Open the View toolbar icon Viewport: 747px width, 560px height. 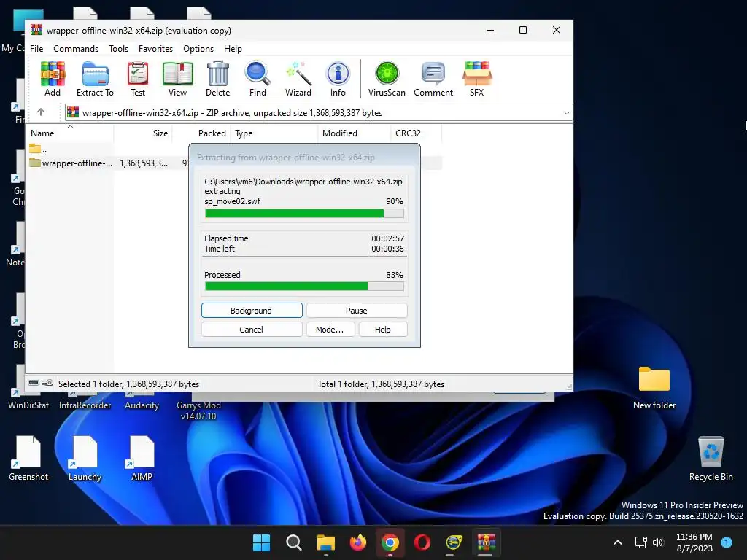(x=177, y=79)
